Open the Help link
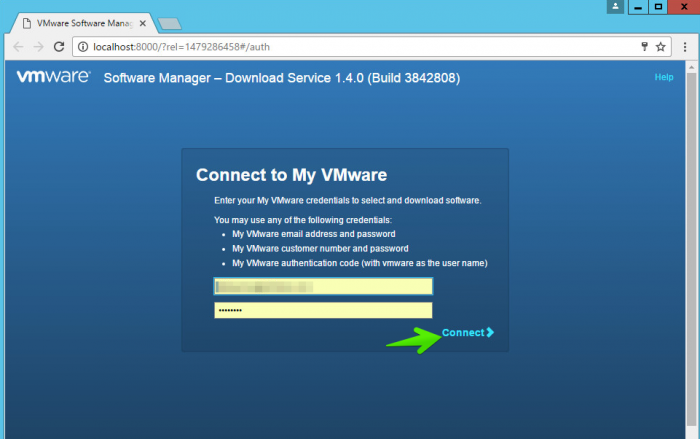The width and height of the screenshot is (700, 439). [664, 77]
